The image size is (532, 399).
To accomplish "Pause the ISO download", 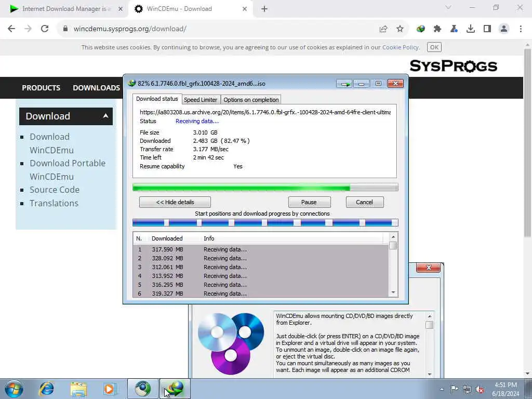I will [x=309, y=202].
